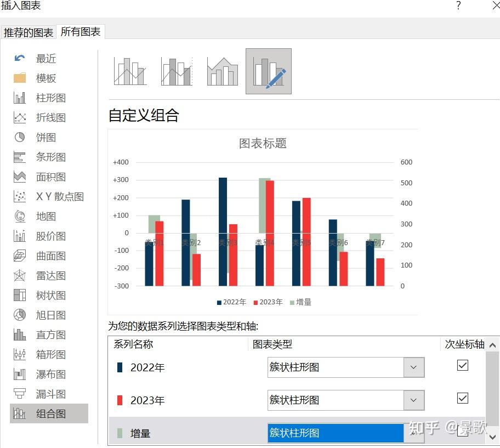Select the custom combination pencil icon

point(269,71)
